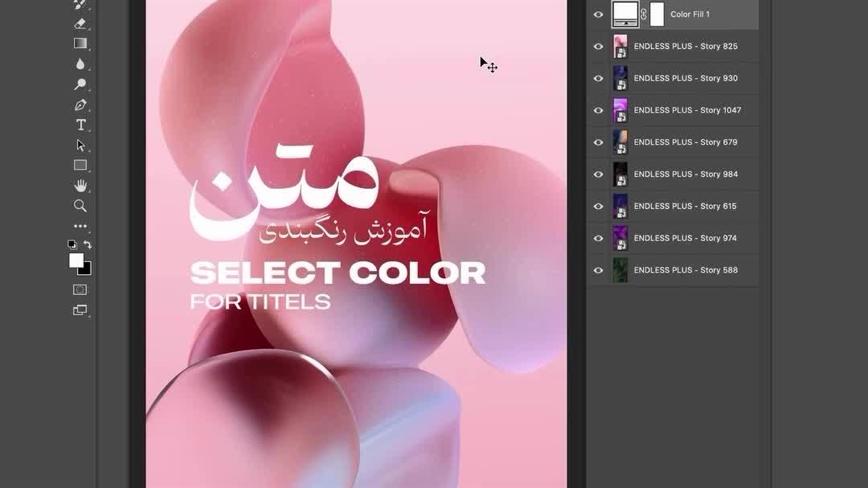Select the Zoom magnifier tool

[80, 206]
